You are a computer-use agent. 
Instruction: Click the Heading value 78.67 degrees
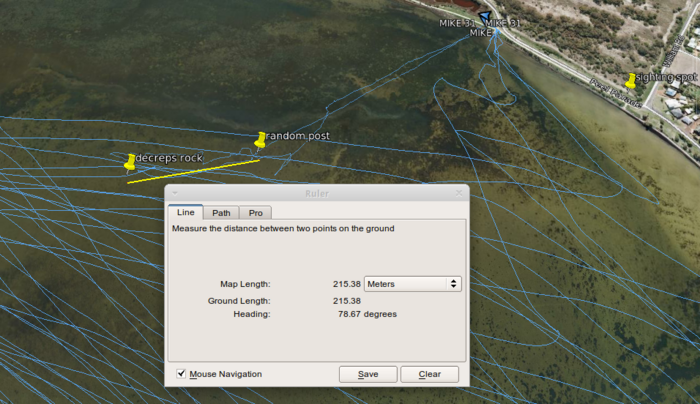click(367, 314)
